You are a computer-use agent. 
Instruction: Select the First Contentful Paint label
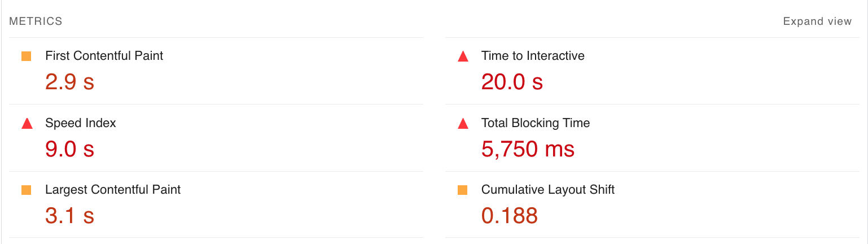pyautogui.click(x=104, y=56)
